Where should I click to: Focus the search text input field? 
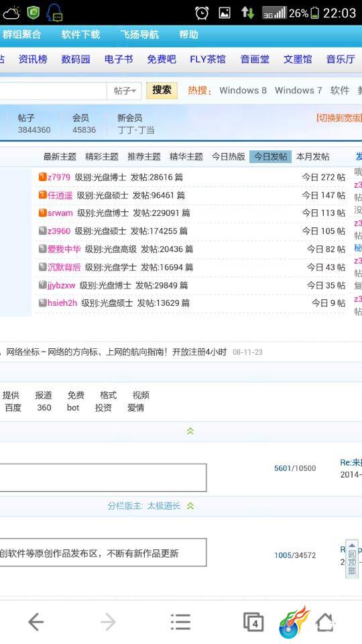pyautogui.click(x=52, y=91)
